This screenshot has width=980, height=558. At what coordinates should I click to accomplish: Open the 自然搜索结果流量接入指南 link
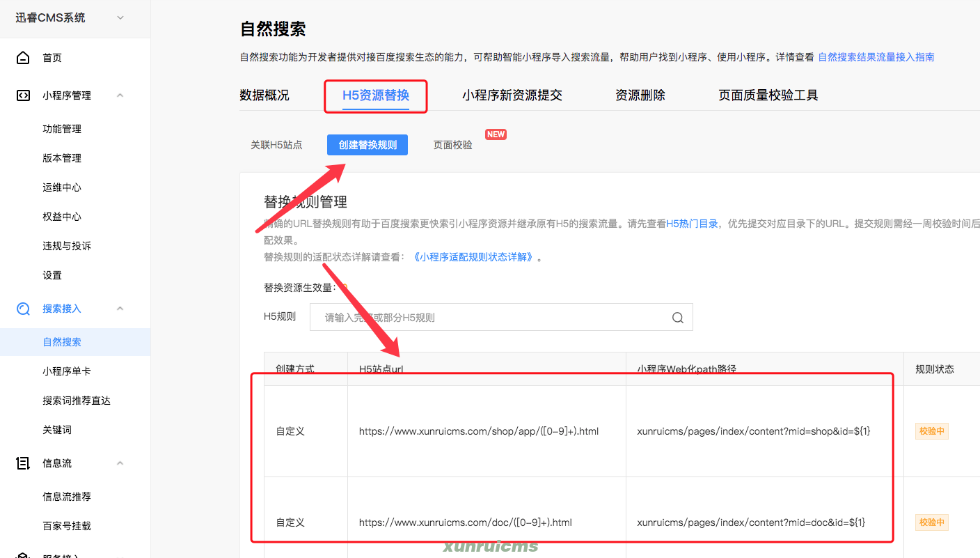tap(876, 57)
